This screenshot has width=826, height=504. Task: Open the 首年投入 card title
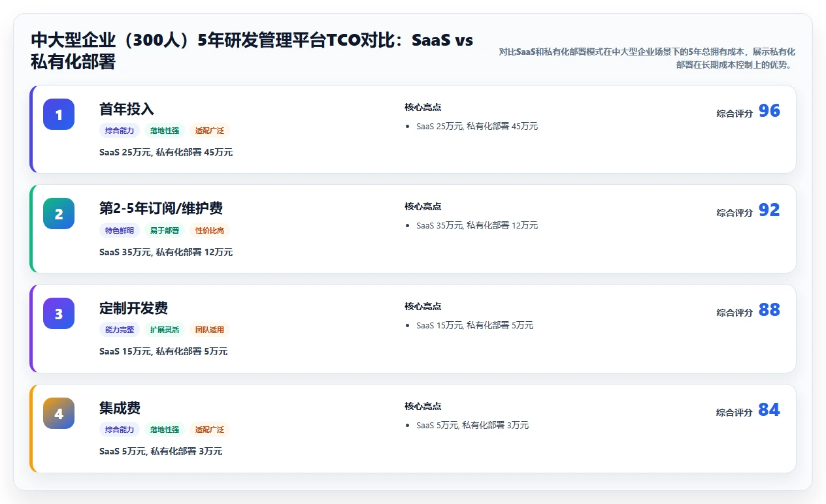[127, 109]
